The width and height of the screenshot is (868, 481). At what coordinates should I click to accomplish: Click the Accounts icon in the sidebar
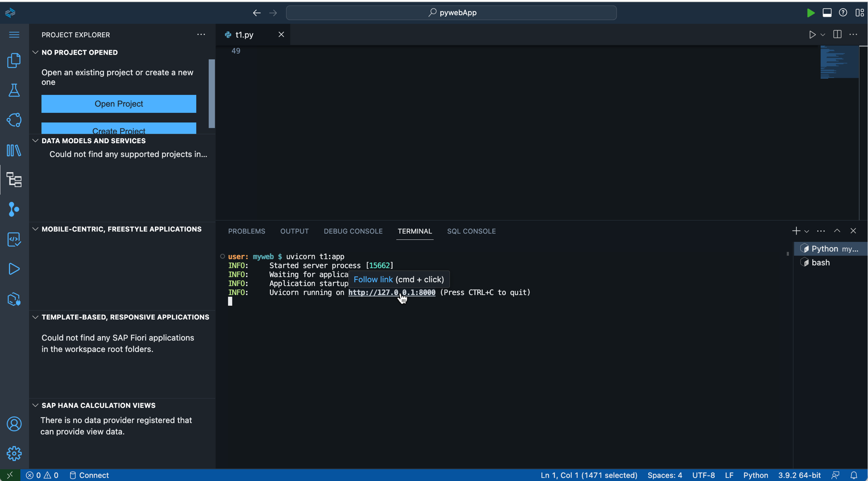(14, 424)
